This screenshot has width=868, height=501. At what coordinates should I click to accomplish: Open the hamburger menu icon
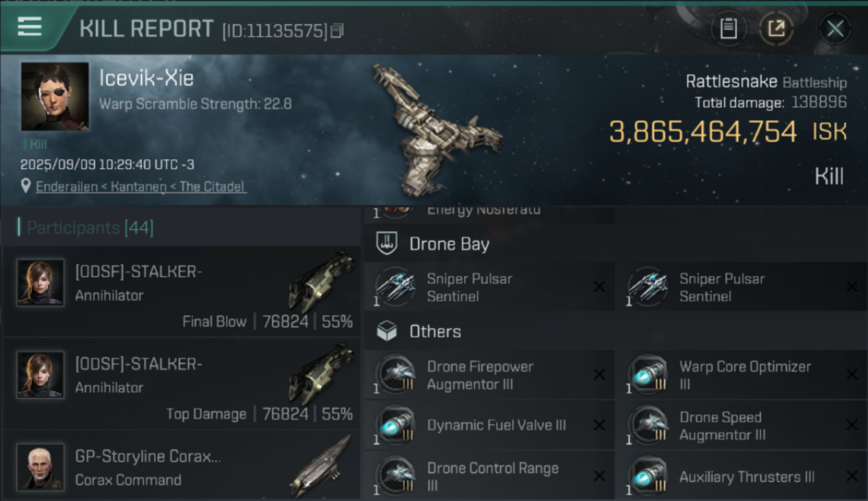pyautogui.click(x=29, y=27)
